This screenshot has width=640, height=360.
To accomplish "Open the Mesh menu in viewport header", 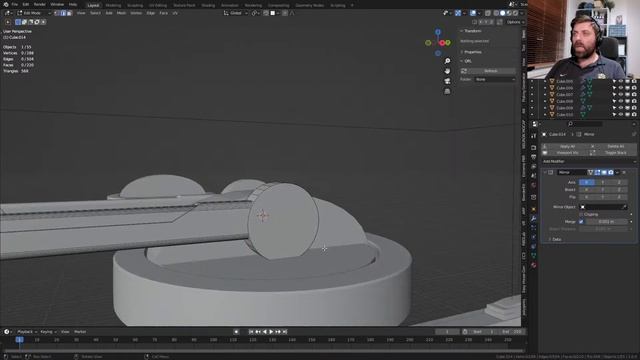I will 121,13.
